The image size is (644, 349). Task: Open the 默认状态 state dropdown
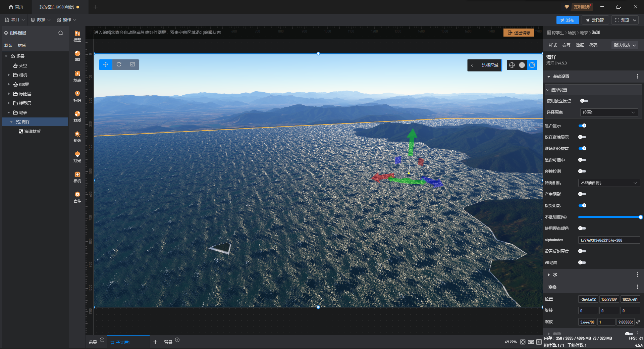(x=625, y=45)
